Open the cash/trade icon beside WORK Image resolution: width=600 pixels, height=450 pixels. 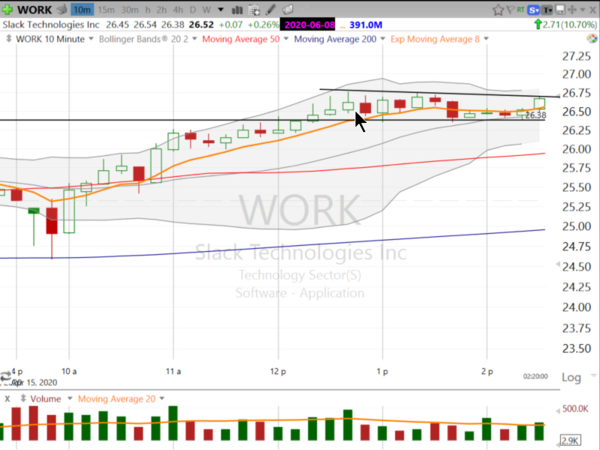(62, 10)
